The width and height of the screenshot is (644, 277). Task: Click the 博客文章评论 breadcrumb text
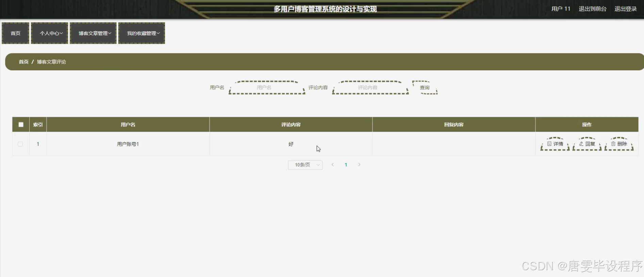tap(51, 62)
